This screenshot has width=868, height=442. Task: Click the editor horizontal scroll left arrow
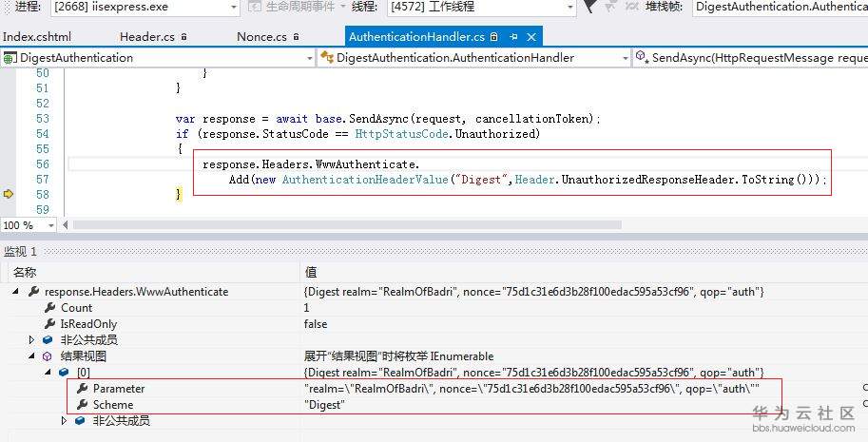click(66, 225)
